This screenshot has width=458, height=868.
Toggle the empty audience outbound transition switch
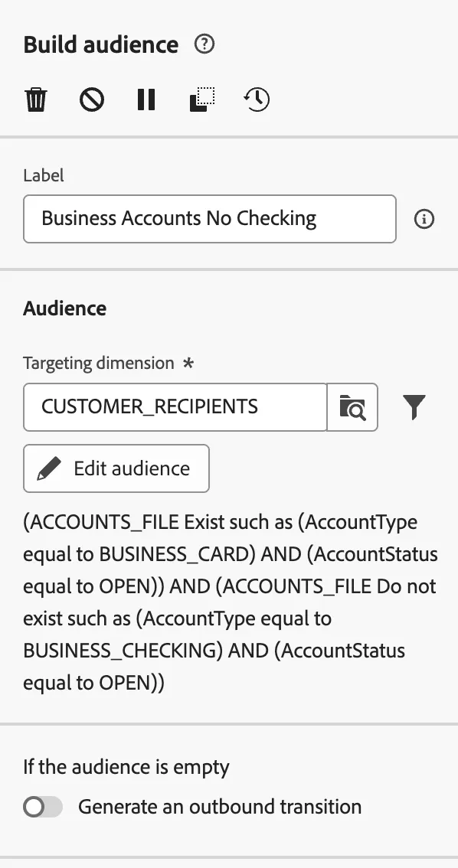click(x=43, y=807)
